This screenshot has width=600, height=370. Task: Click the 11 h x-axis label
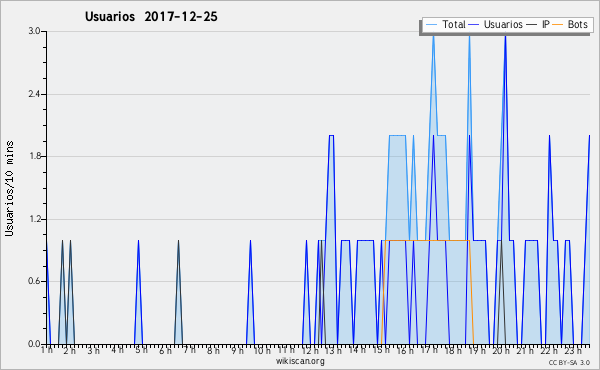(x=286, y=350)
